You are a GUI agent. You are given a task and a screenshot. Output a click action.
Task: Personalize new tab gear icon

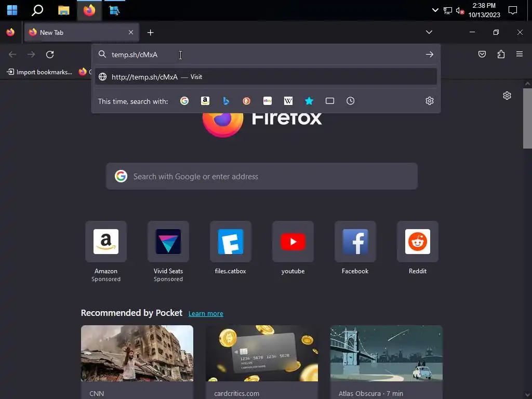tap(507, 96)
